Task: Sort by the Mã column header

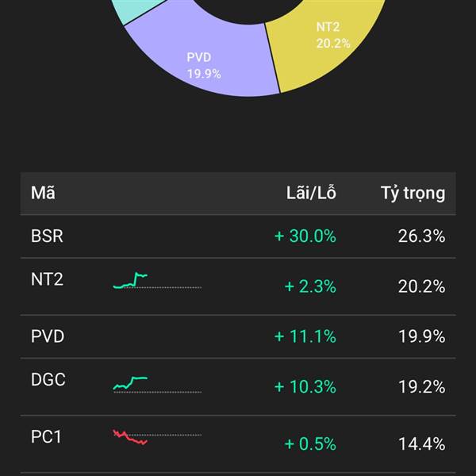Action: click(43, 193)
